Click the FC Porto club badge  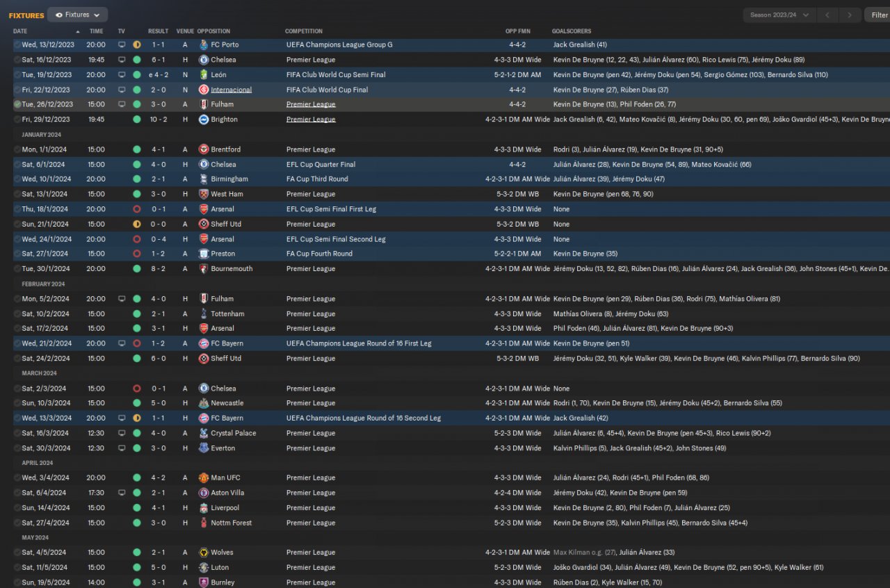[204, 44]
